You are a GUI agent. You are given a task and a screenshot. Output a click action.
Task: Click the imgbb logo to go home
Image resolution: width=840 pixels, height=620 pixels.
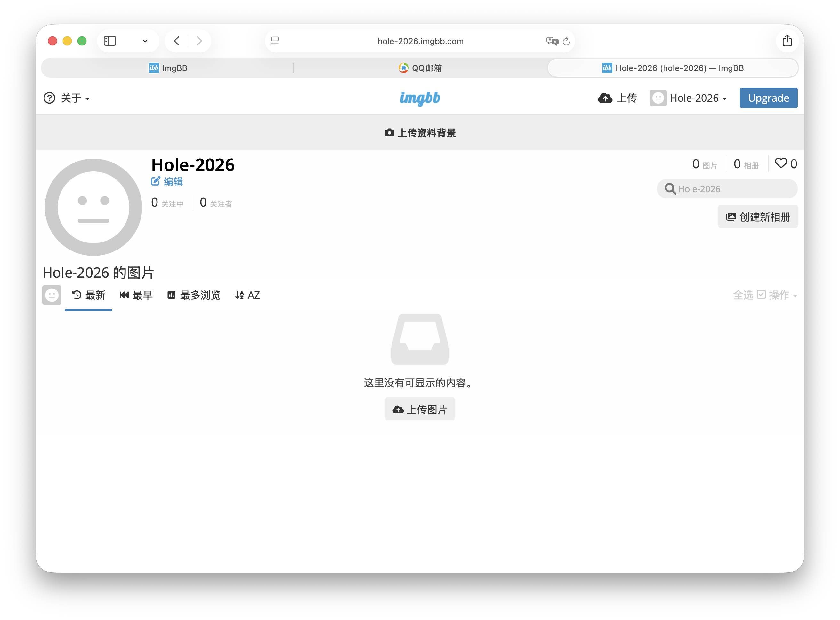(420, 98)
